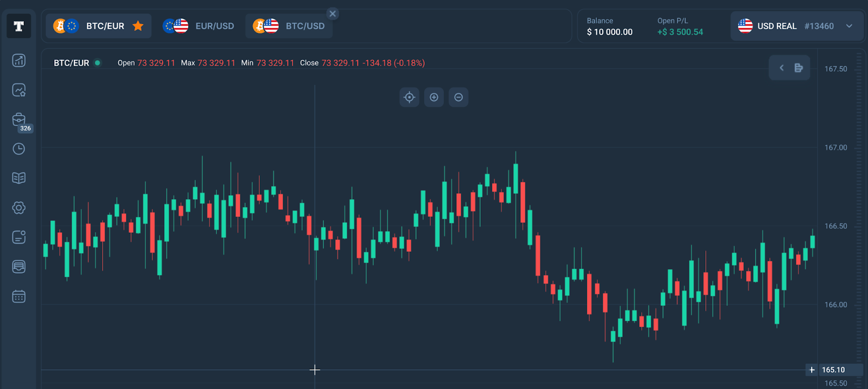868x389 pixels.
Task: Toggle the favorite star on BTC/EUR tab
Action: [138, 25]
